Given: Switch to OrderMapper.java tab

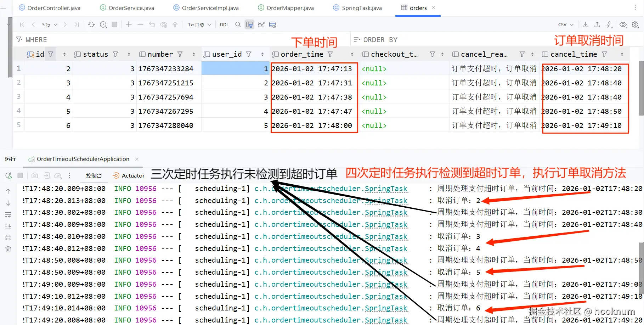Looking at the screenshot, I should pyautogui.click(x=286, y=8).
